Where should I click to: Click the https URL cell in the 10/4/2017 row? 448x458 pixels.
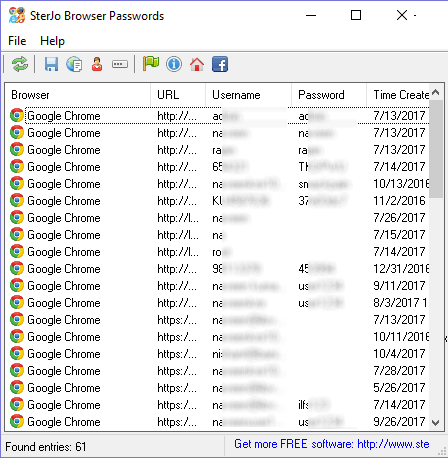pos(177,354)
